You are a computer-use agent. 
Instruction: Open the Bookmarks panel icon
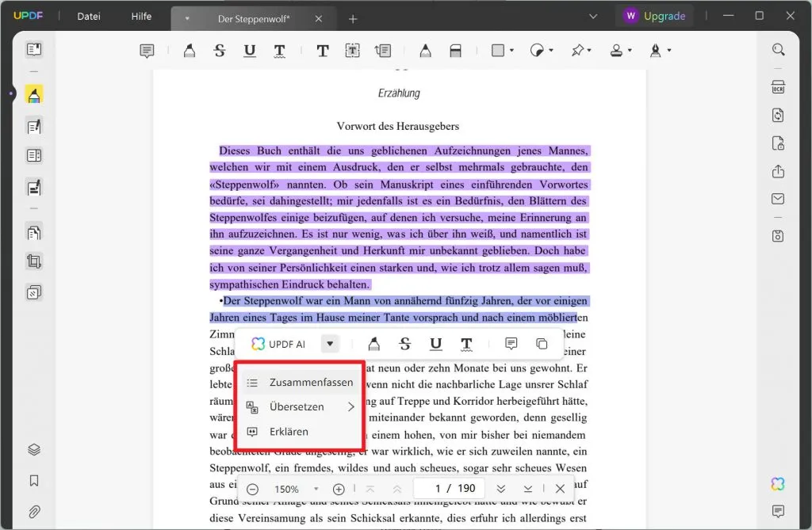coord(34,481)
